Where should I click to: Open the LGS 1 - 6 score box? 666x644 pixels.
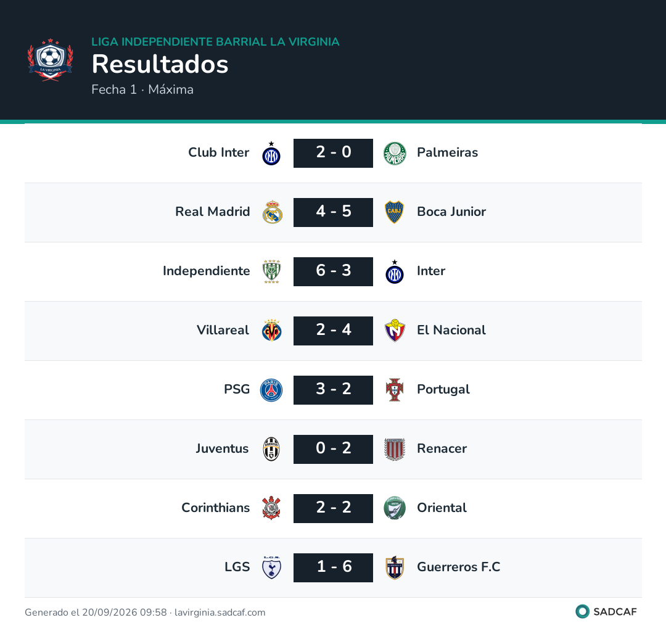(333, 568)
